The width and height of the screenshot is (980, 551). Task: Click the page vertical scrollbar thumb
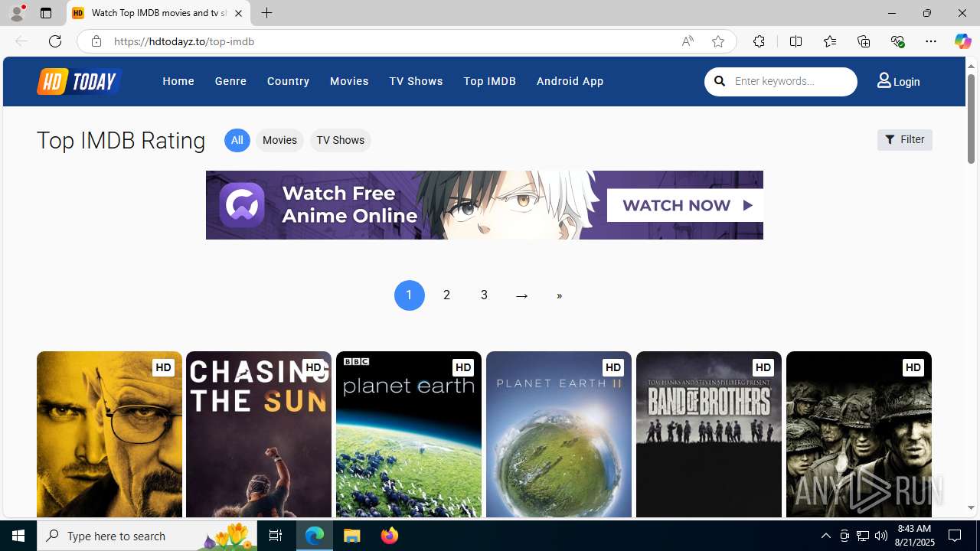(971, 119)
